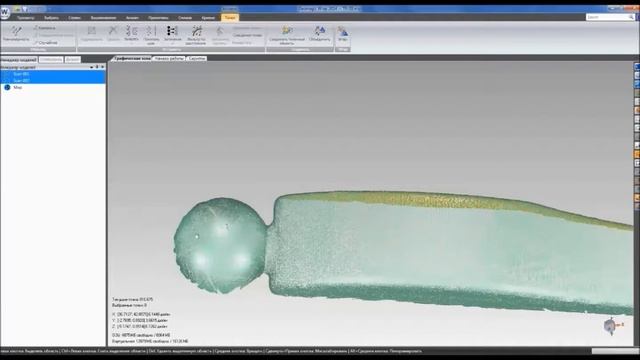Screen dimensions: 640x360
Task: Open the Выравнивание ribbon tab
Action: [103, 18]
